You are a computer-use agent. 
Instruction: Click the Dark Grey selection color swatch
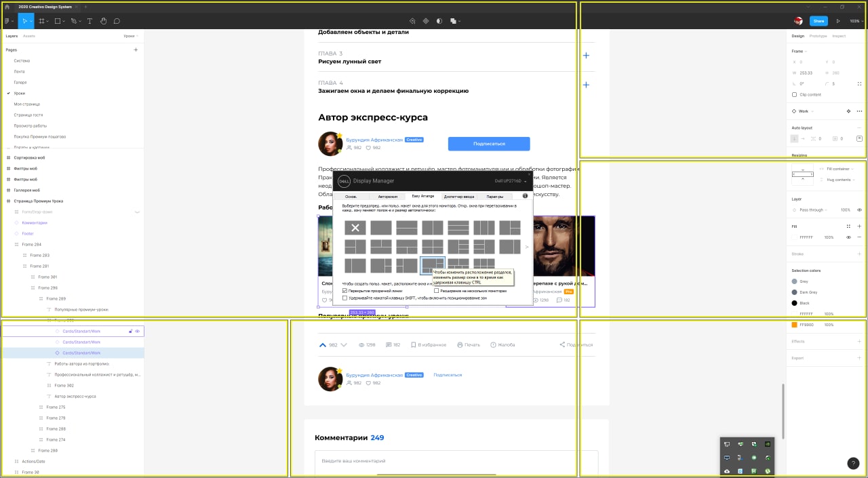(795, 292)
